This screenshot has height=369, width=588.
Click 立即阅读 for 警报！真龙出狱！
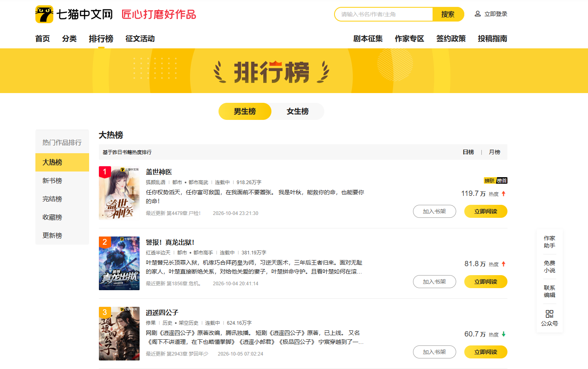[486, 282]
